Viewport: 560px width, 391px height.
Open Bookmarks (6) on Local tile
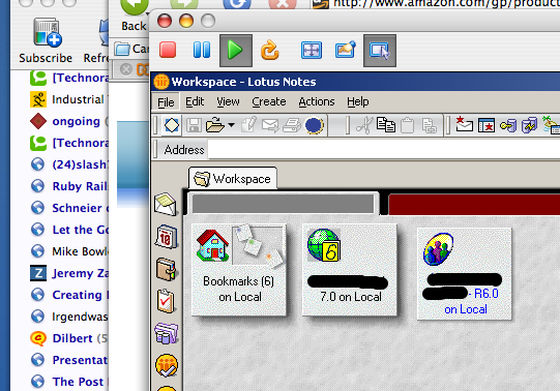tap(239, 270)
